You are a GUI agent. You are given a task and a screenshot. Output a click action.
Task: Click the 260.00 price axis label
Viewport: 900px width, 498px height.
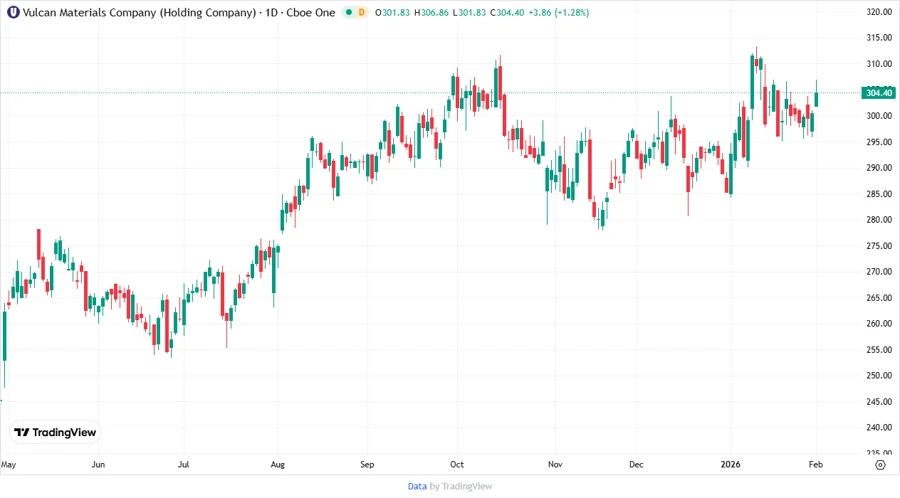(x=879, y=323)
